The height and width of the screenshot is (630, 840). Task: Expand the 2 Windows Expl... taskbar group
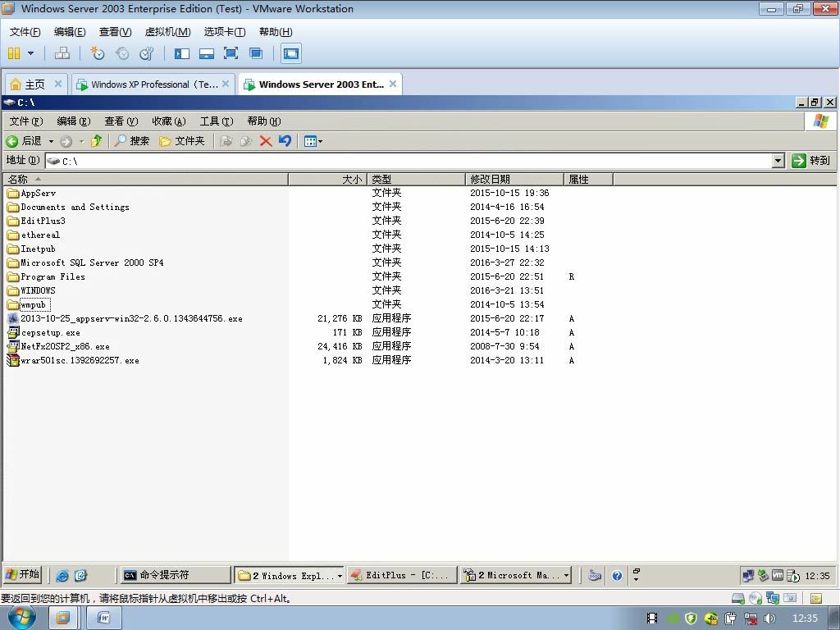pyautogui.click(x=289, y=575)
